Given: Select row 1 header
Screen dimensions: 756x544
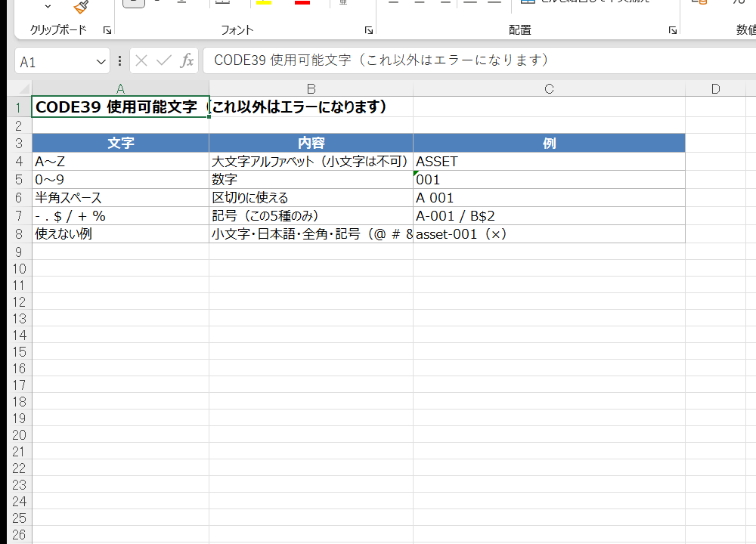Looking at the screenshot, I should (x=19, y=107).
